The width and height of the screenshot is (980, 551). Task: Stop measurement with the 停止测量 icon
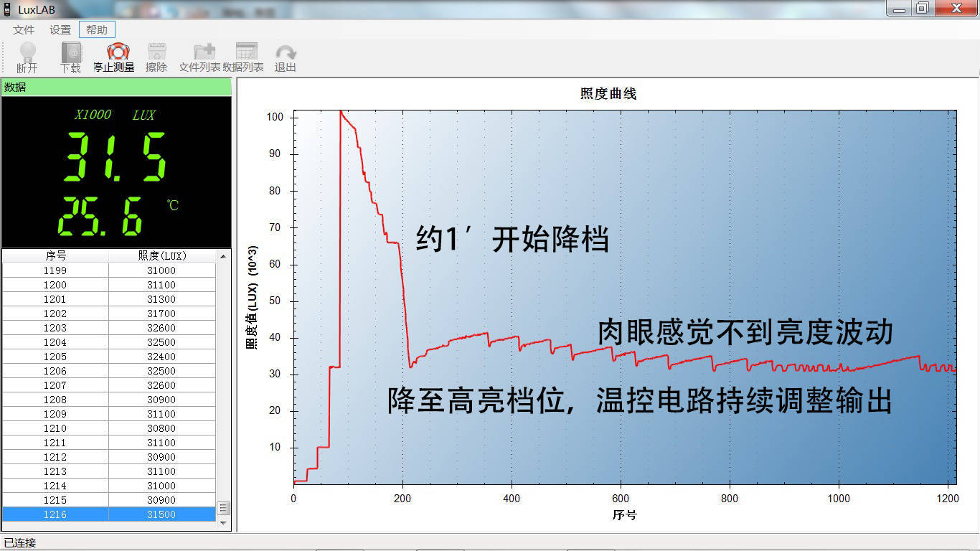[x=114, y=57]
